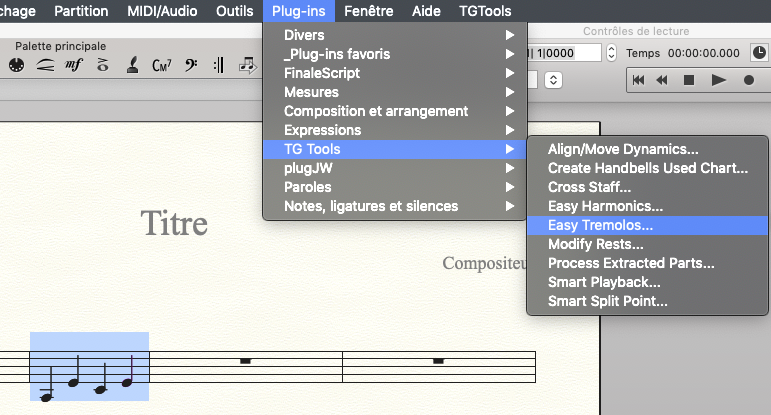The width and height of the screenshot is (771, 415).
Task: Click the Titre text on the score
Action: pos(174,223)
